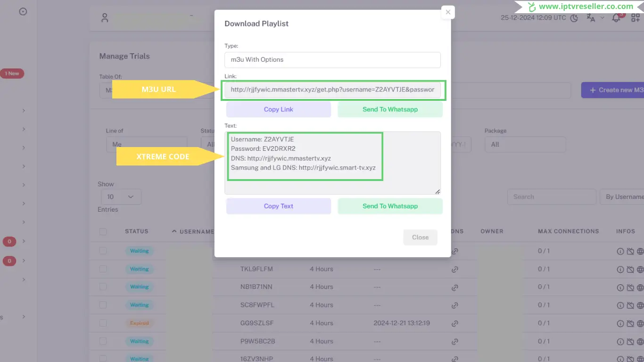This screenshot has width=644, height=362.
Task: Sort the table by Status column
Action: point(136,231)
